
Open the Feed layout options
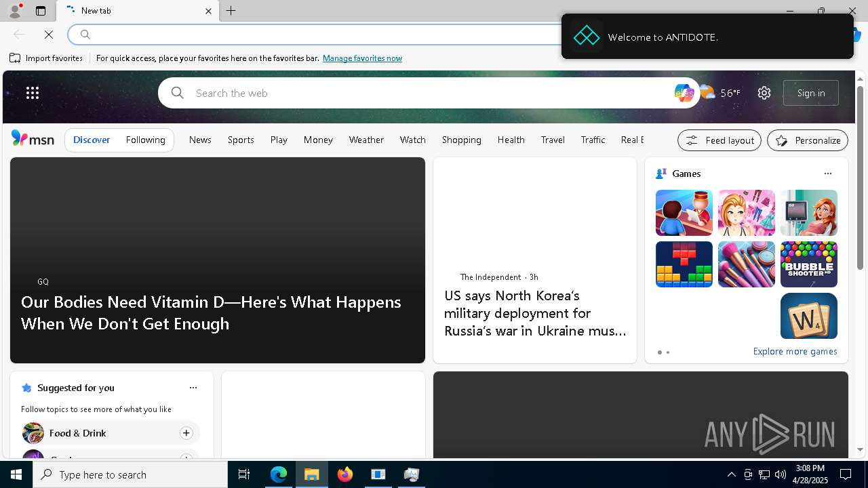pos(719,140)
